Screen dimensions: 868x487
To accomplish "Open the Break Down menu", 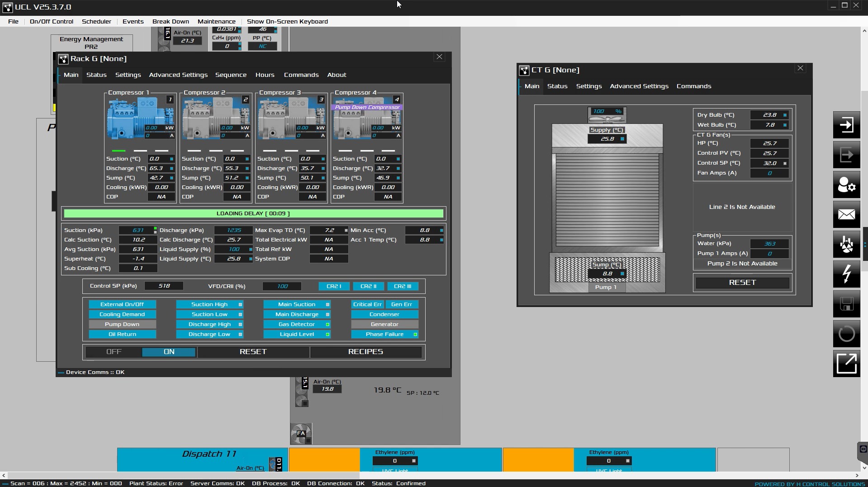I will click(171, 21).
